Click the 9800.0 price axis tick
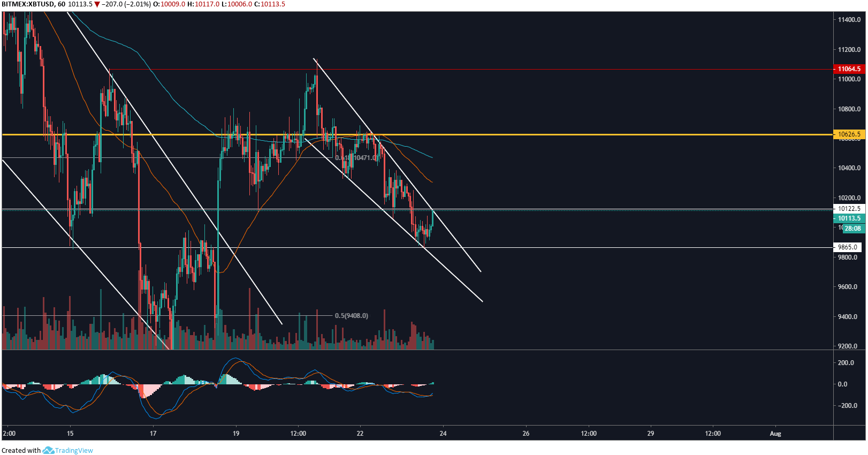Viewport: 868px width, 455px height. coord(848,257)
